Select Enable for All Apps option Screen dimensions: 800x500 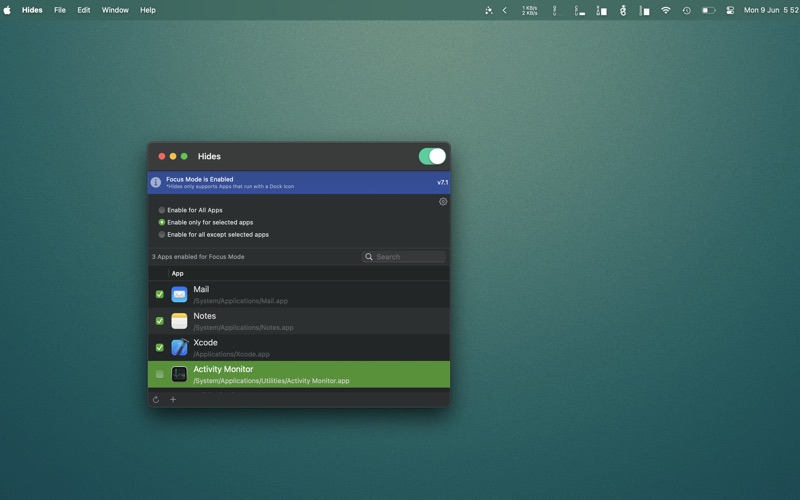(190, 210)
